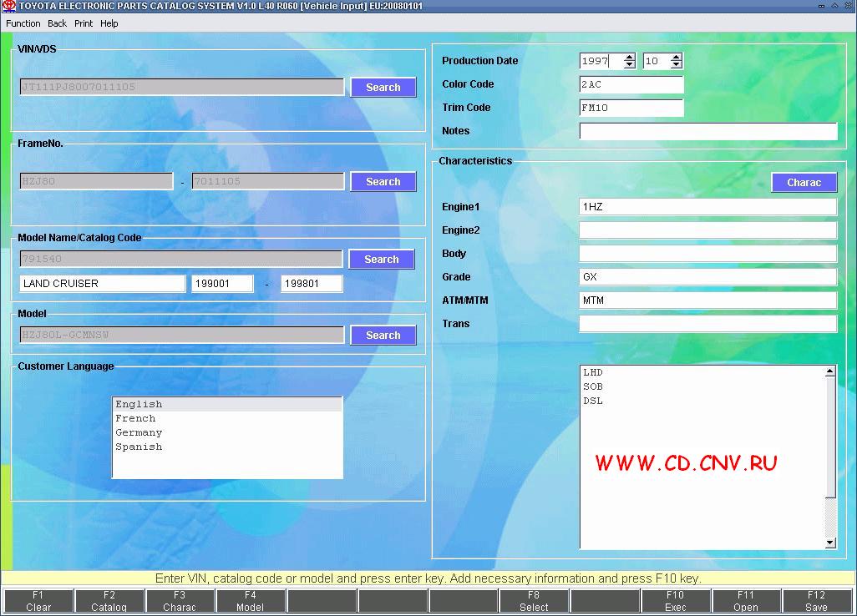This screenshot has height=616, width=857.
Task: Click the F11 Open function key
Action: [x=746, y=601]
